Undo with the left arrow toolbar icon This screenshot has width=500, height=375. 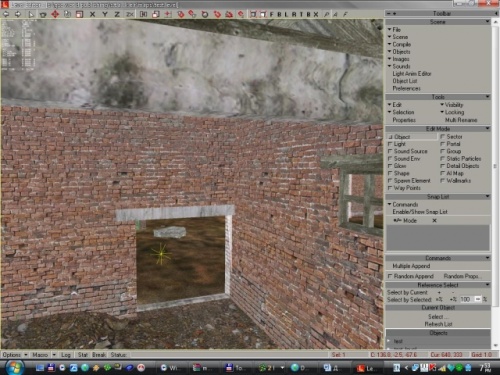coord(6,14)
